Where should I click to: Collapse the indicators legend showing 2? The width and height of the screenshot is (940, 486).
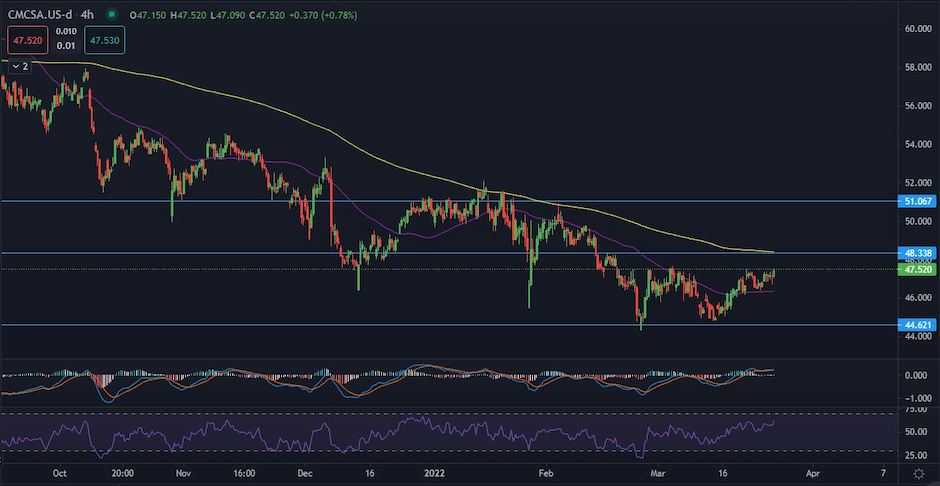click(x=19, y=67)
